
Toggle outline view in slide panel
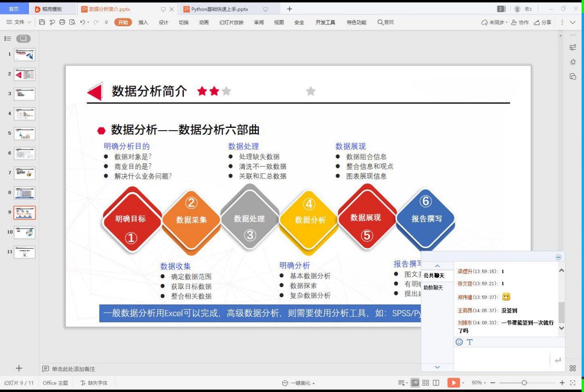pos(8,39)
